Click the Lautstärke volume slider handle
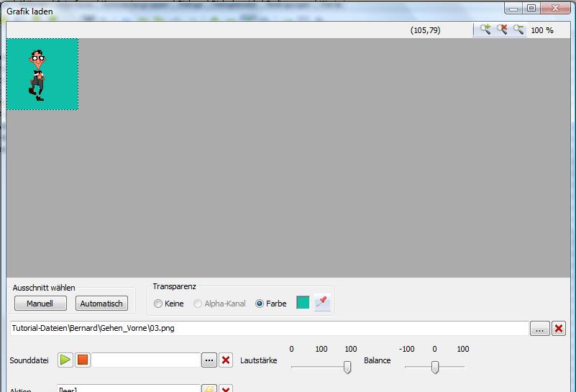Screen dimensions: 576x392 pyautogui.click(x=347, y=367)
